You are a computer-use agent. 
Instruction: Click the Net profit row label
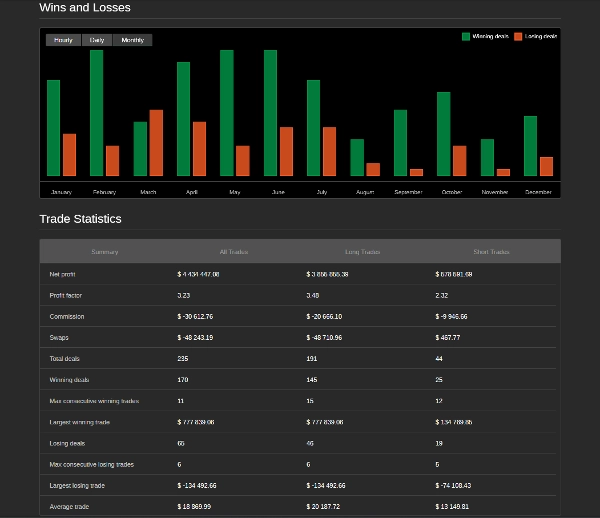click(x=62, y=274)
